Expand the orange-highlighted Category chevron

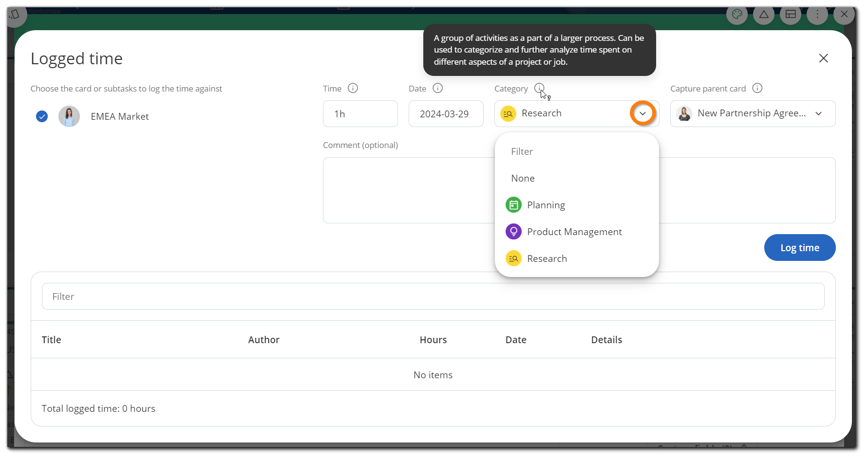click(642, 113)
